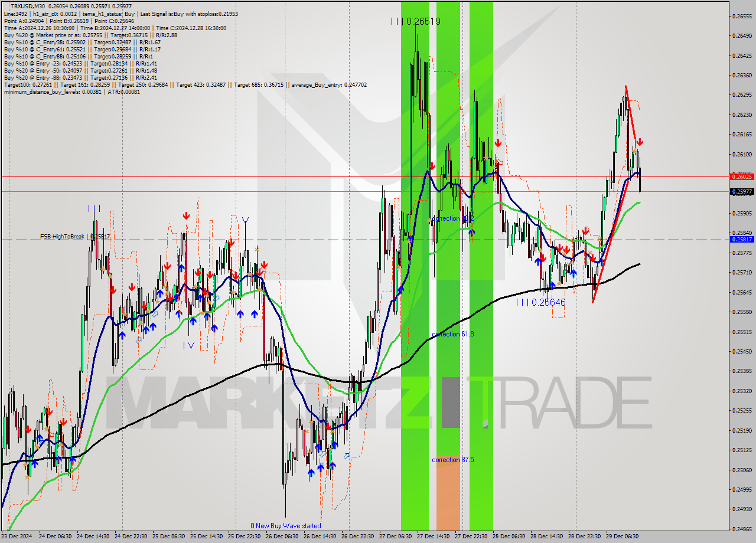Click '0 New Buy Wave started' label

point(286,525)
